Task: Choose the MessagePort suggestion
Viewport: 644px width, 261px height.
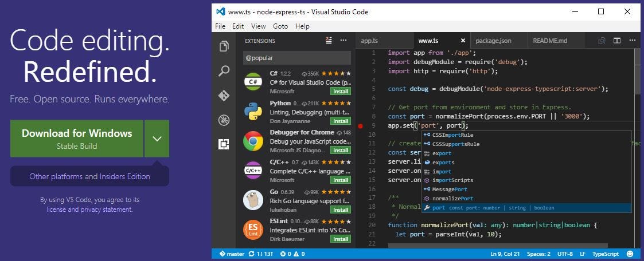Action: click(x=527, y=189)
